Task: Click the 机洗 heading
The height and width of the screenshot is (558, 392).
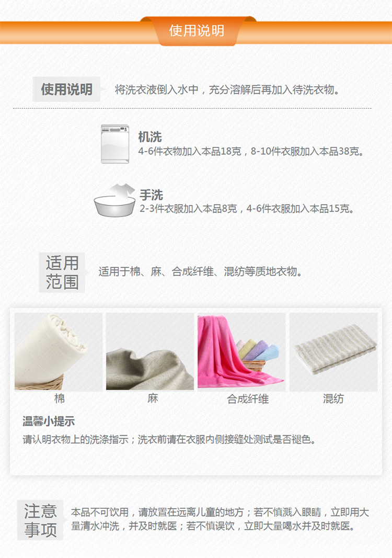Action: pos(150,136)
